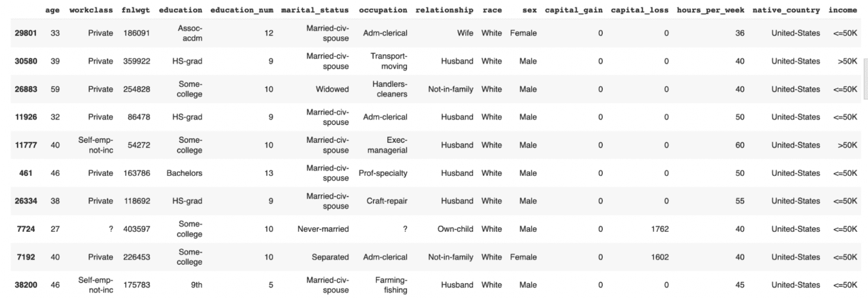Click the 'income' column header
868x299 pixels.
(843, 10)
